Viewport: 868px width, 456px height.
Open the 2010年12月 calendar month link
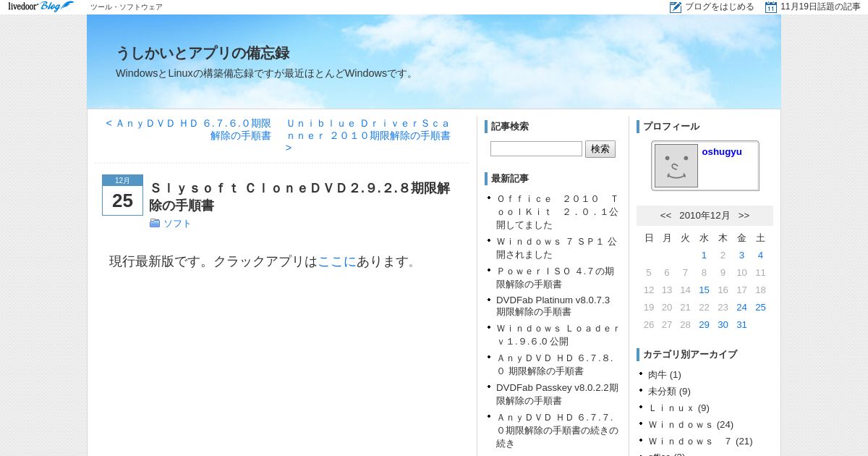coord(705,216)
